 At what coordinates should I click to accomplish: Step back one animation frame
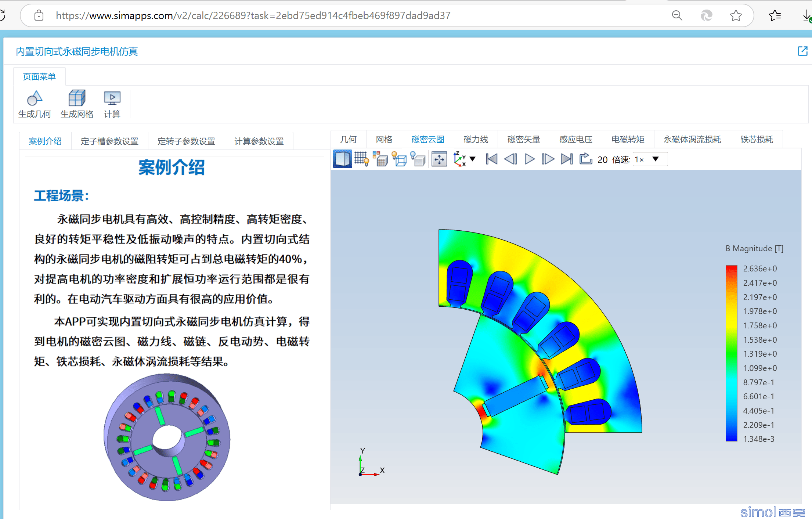click(x=510, y=159)
